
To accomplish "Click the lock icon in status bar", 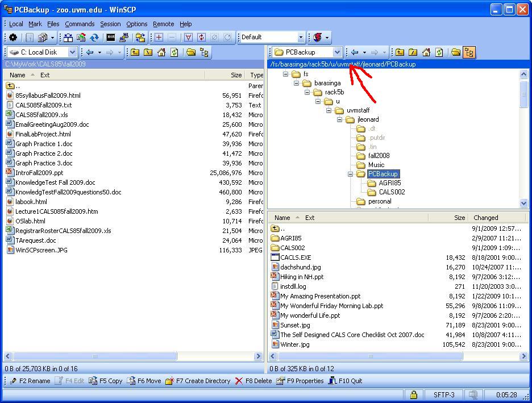I will pos(414,394).
